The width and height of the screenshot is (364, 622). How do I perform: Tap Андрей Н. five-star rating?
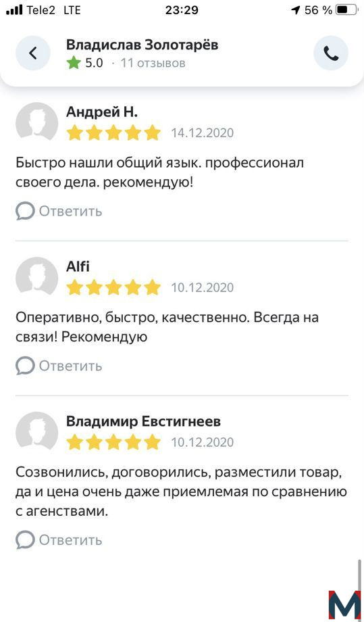click(x=113, y=133)
